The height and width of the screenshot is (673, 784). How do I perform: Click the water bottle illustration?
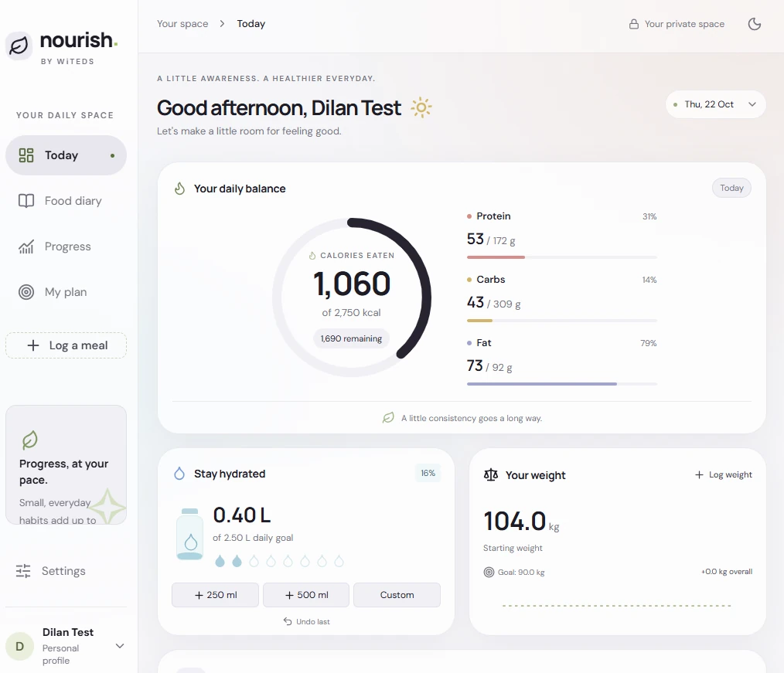[x=190, y=534]
